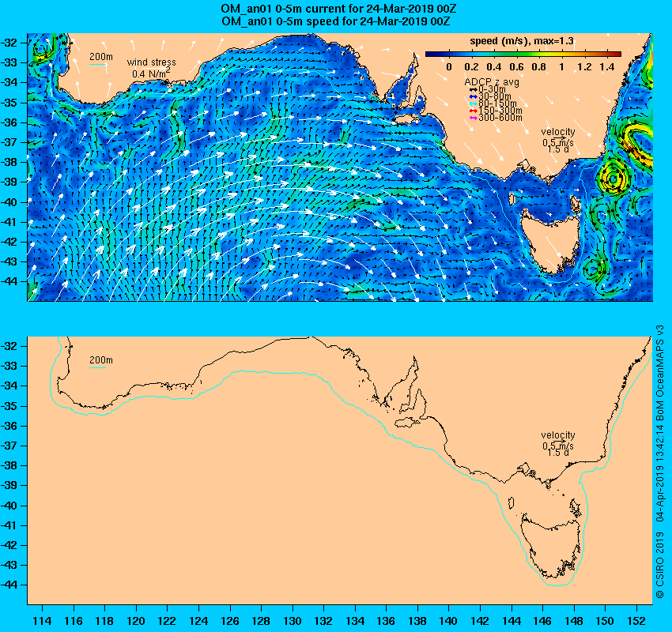Click latitude label '-36' beside the upper map
Screen dimensions: 672x632
(x=9, y=122)
